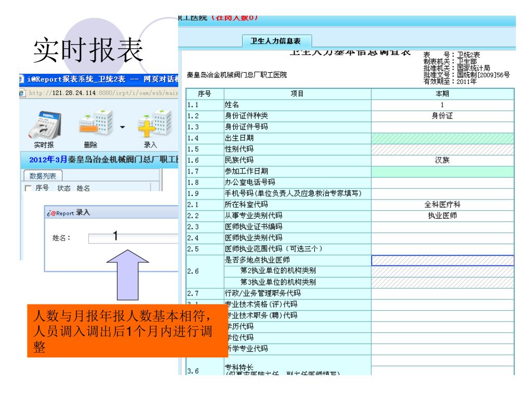
Task: Click the 删除 building icon
Action: [x=96, y=122]
